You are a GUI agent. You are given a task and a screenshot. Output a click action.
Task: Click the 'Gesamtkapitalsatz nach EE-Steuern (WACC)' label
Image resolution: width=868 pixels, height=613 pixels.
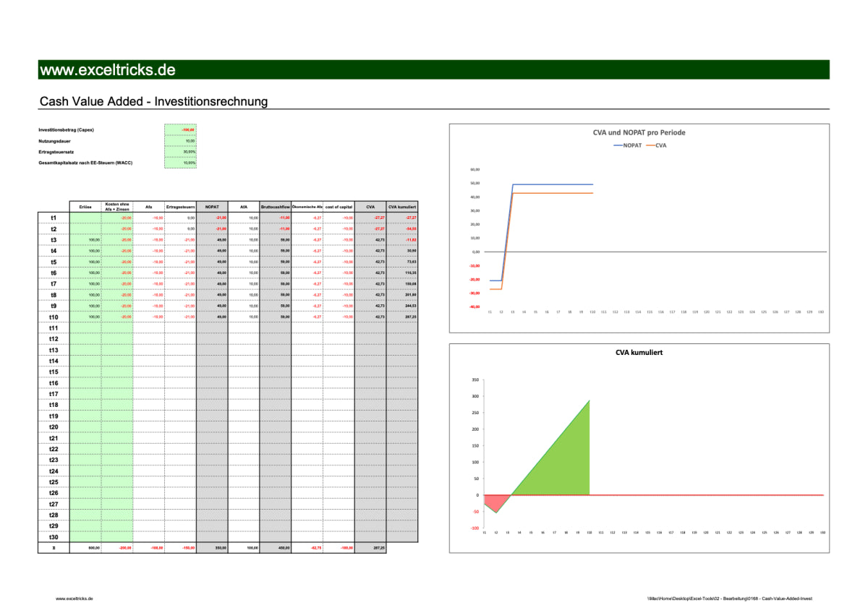(x=85, y=163)
